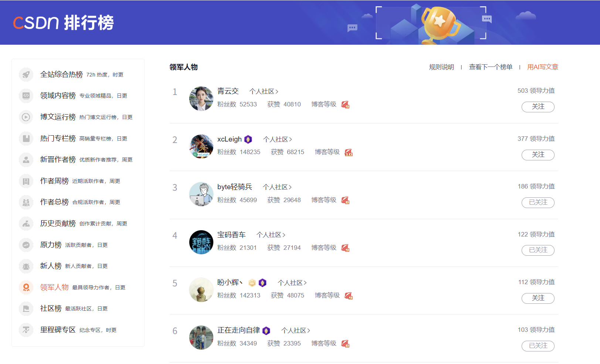Click purple hexagon badge next to 正在走向自律
Viewport: 600px width, 364px height.
(266, 331)
